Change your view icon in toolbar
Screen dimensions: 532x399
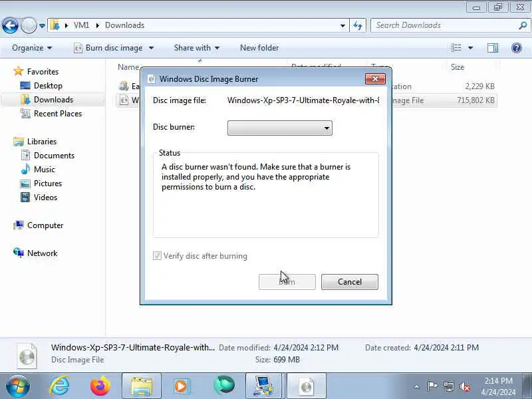[456, 48]
